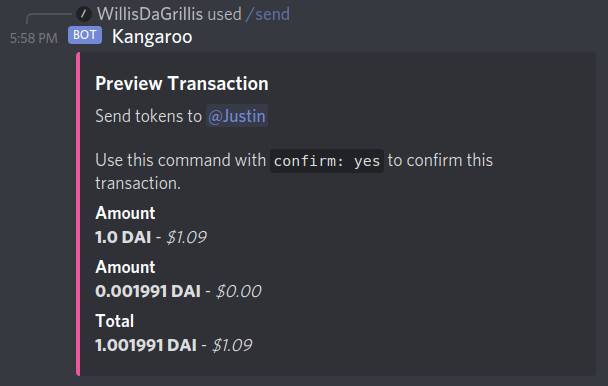The height and width of the screenshot is (386, 608).
Task: Click the 1.001991 DAI total value
Action: click(146, 345)
